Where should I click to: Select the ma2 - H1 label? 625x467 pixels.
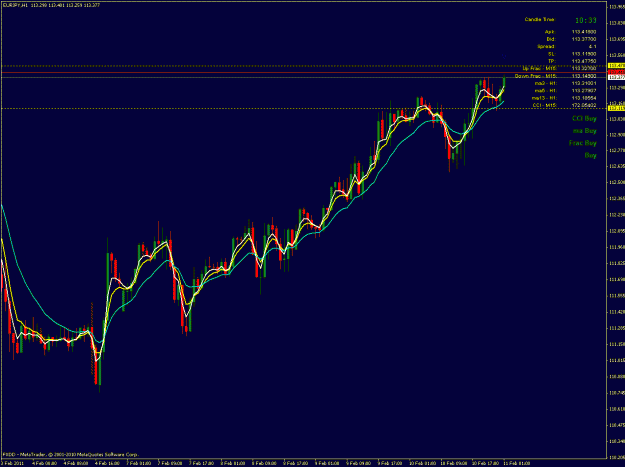click(x=545, y=83)
